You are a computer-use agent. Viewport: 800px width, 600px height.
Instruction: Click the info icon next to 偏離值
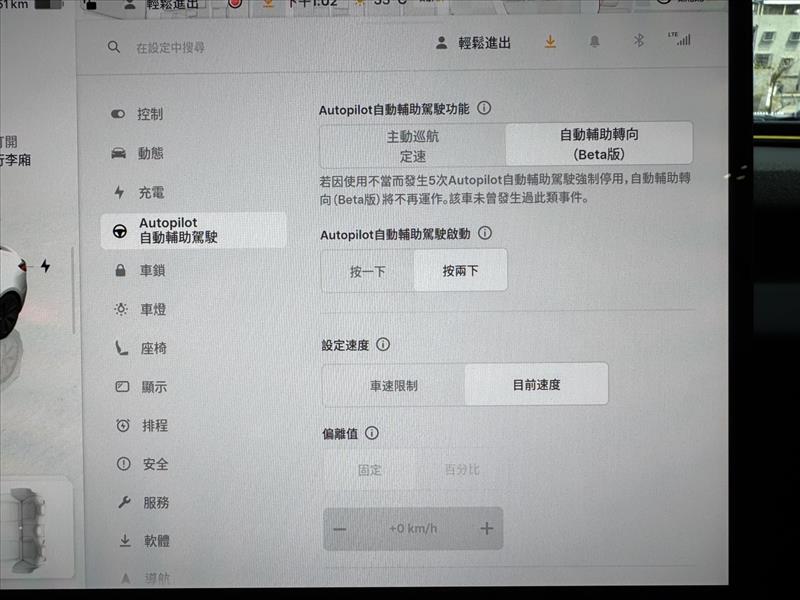click(x=372, y=434)
